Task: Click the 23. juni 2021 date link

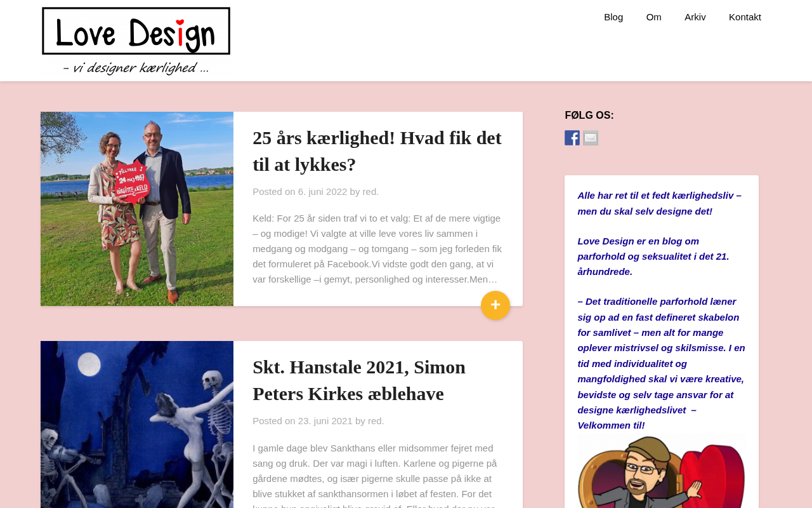Action: (x=325, y=421)
